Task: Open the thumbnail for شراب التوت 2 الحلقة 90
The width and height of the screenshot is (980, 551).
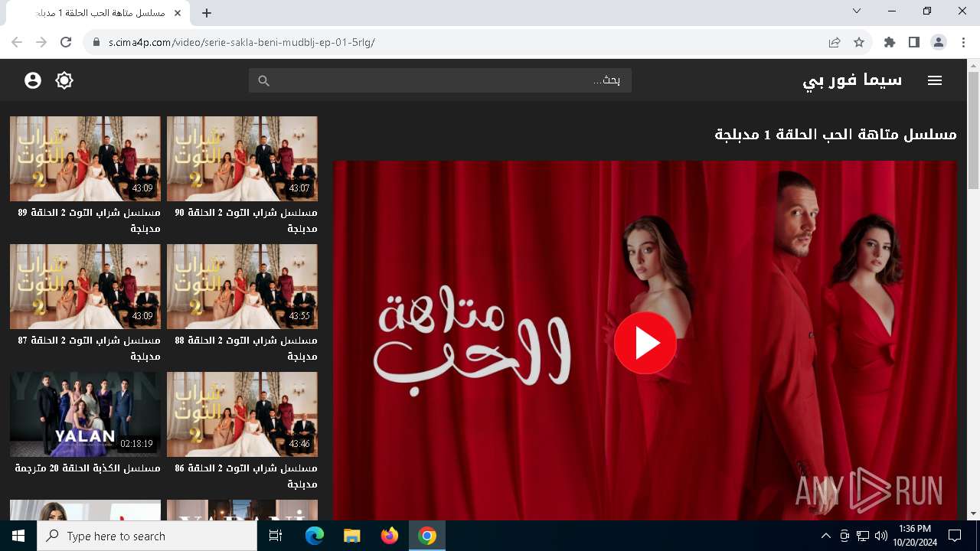Action: pos(242,158)
